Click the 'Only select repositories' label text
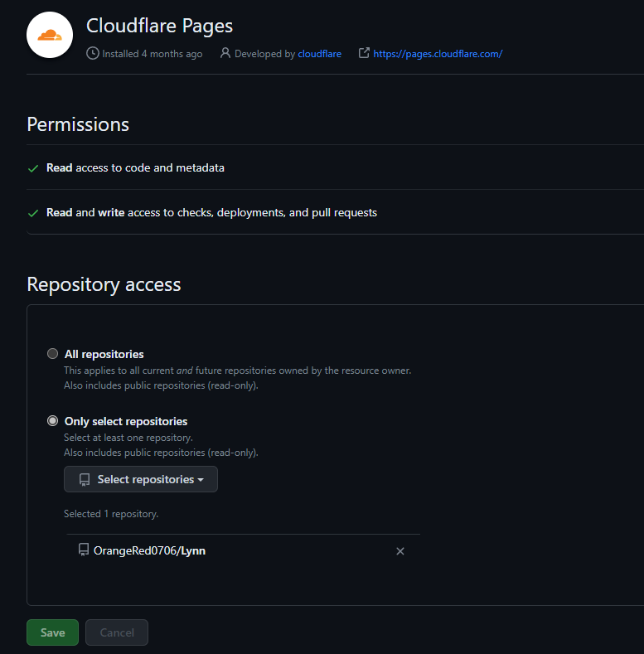Screen dimensions: 644x654 [x=126, y=421]
